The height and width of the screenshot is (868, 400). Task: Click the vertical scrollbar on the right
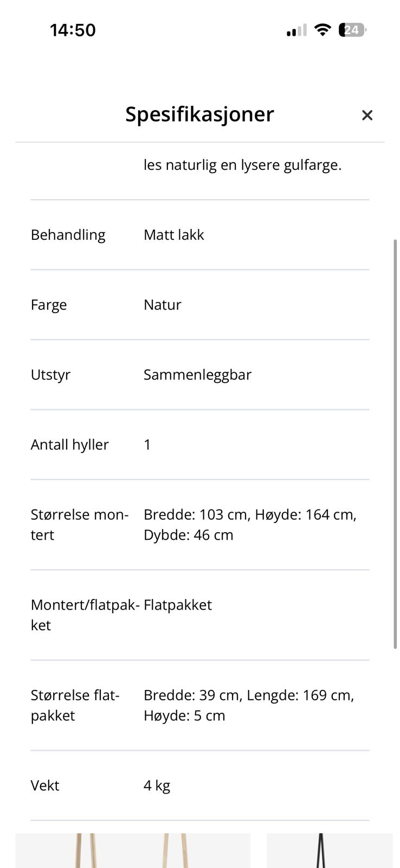tap(395, 443)
